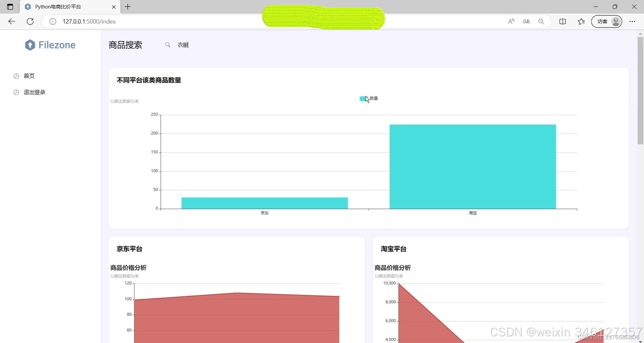Image resolution: width=644 pixels, height=343 pixels.
Task: Click the search field containing 衣服
Action: (183, 45)
